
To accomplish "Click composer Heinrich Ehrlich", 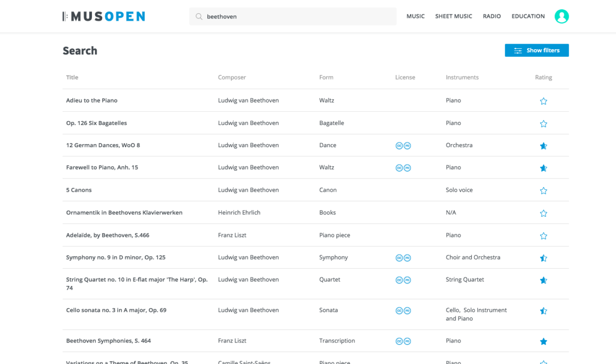I will coord(239,212).
